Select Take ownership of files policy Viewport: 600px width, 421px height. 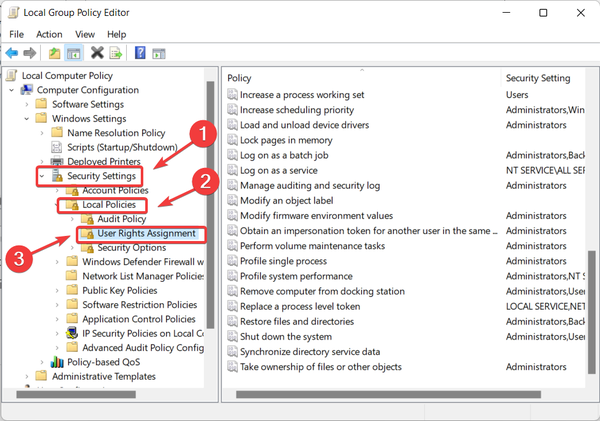point(321,367)
